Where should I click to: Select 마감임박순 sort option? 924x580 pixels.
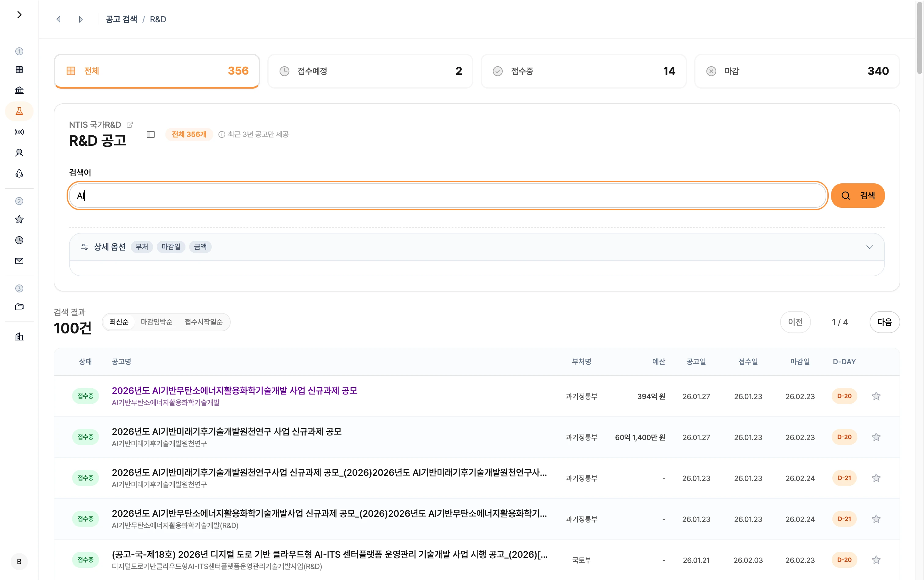156,322
